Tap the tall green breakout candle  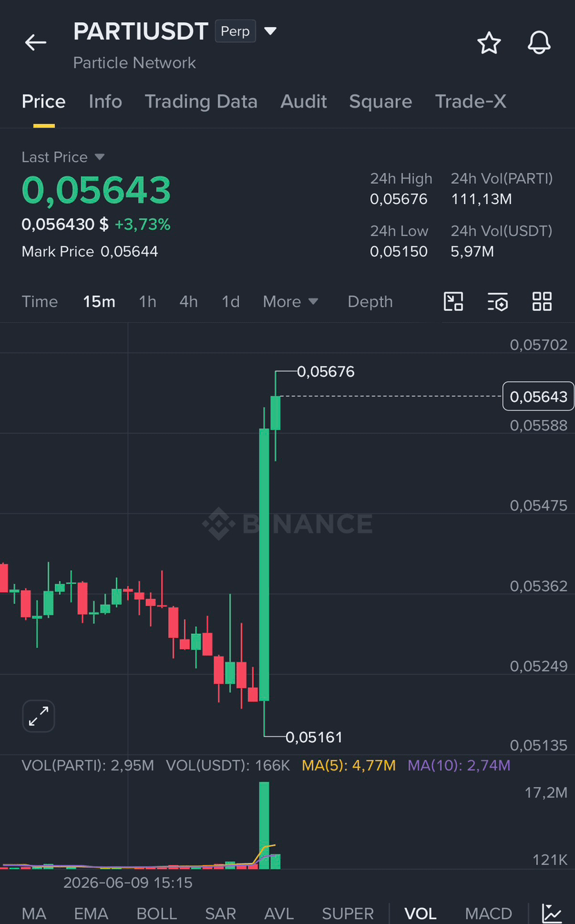(264, 564)
